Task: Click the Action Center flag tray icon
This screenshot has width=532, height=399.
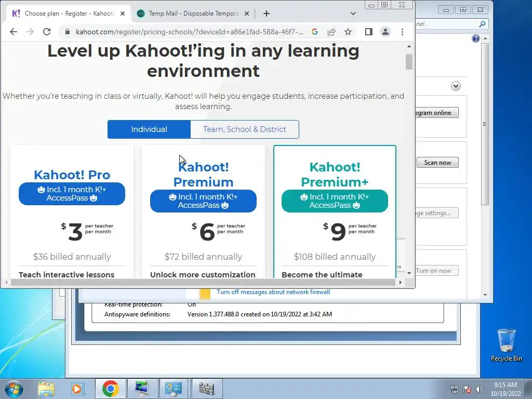Action: click(467, 389)
